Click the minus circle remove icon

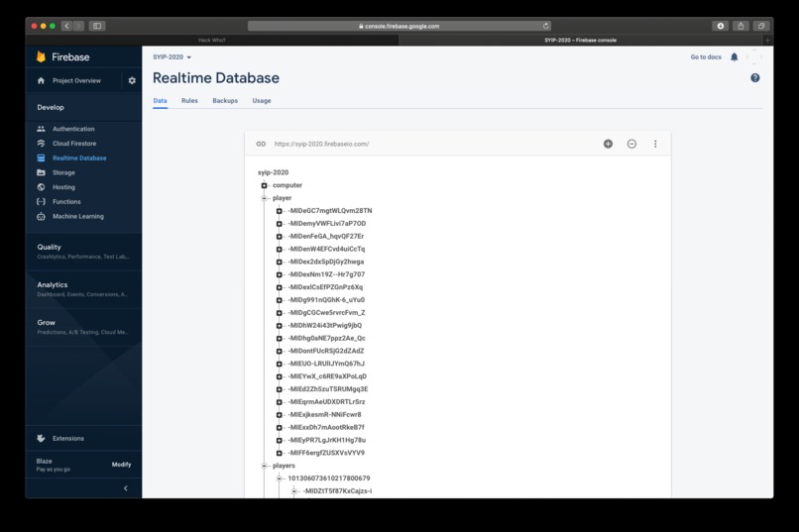tap(631, 144)
